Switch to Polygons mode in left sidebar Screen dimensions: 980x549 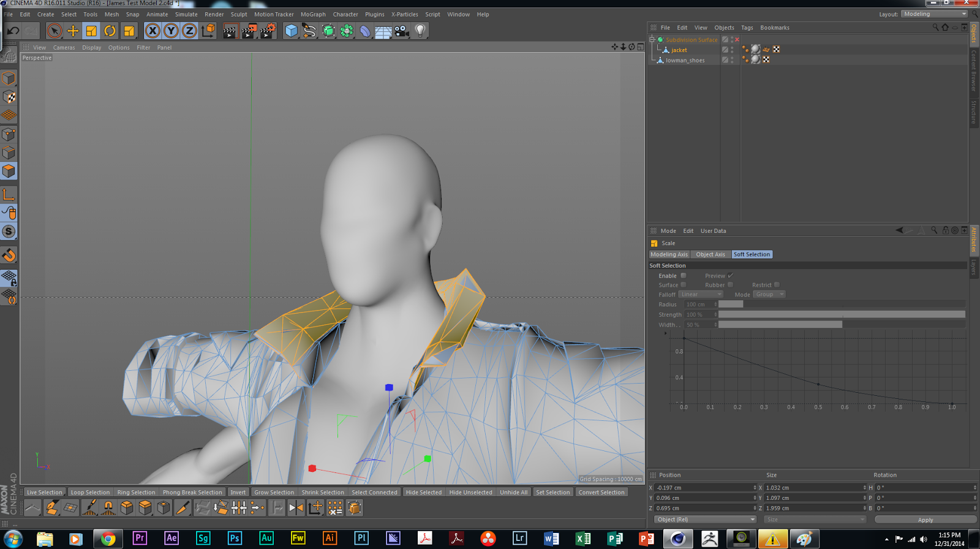[x=9, y=171]
